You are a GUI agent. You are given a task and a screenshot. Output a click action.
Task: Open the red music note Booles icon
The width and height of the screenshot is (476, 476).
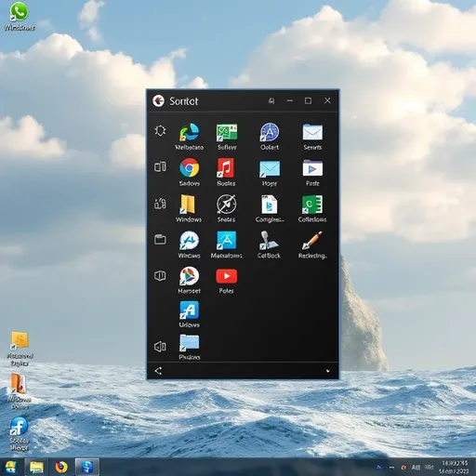[226, 168]
